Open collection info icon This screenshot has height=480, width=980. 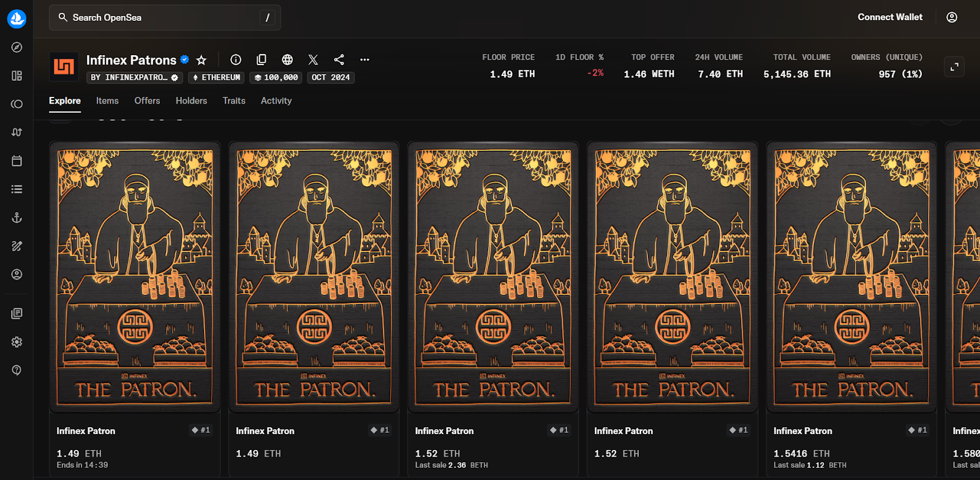[x=236, y=59]
